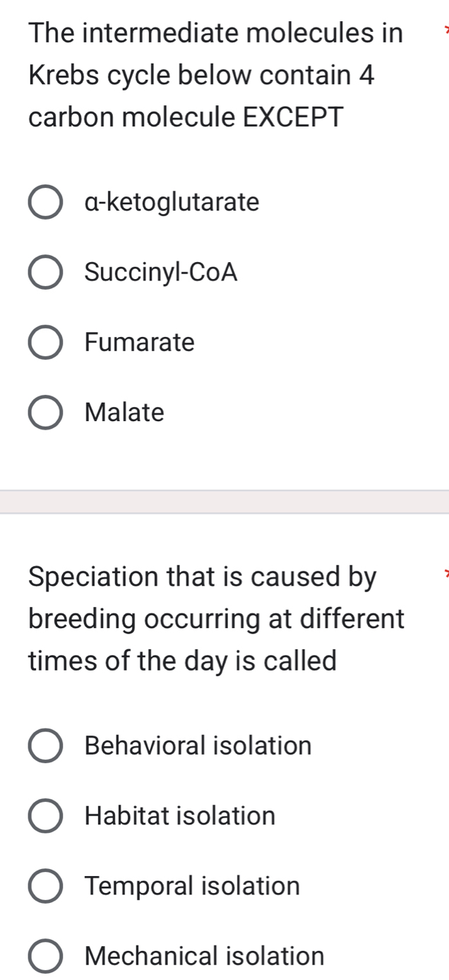The width and height of the screenshot is (449, 980).
Task: Click the Habitat isolation option label text
Action: pos(179,816)
